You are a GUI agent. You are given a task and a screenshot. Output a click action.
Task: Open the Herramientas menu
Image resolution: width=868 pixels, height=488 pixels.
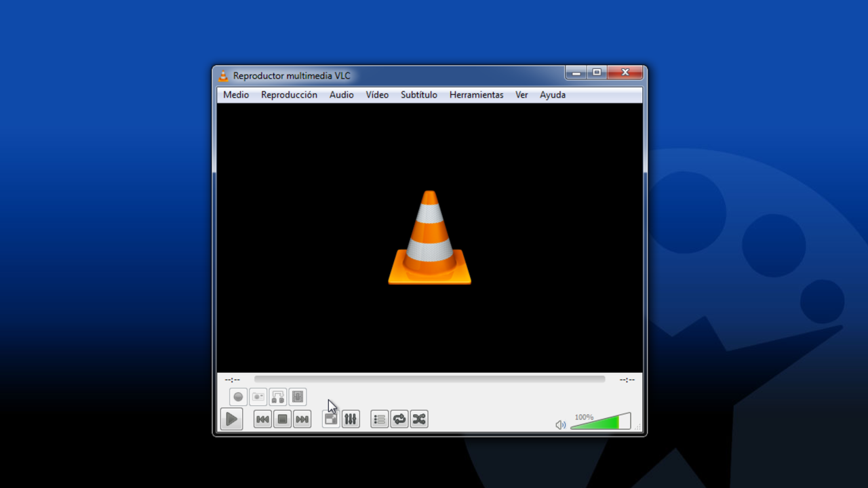476,95
